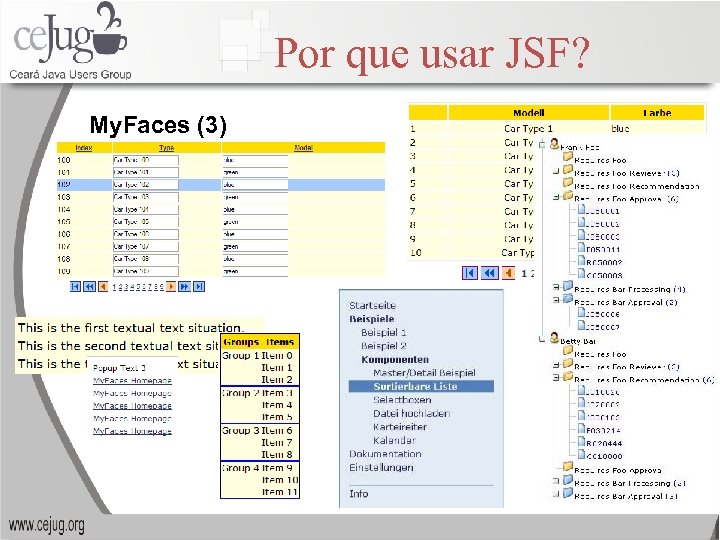Click "Item 10" in the Groups/Items table
Screen dimensions: 720x540
pyautogui.click(x=280, y=480)
